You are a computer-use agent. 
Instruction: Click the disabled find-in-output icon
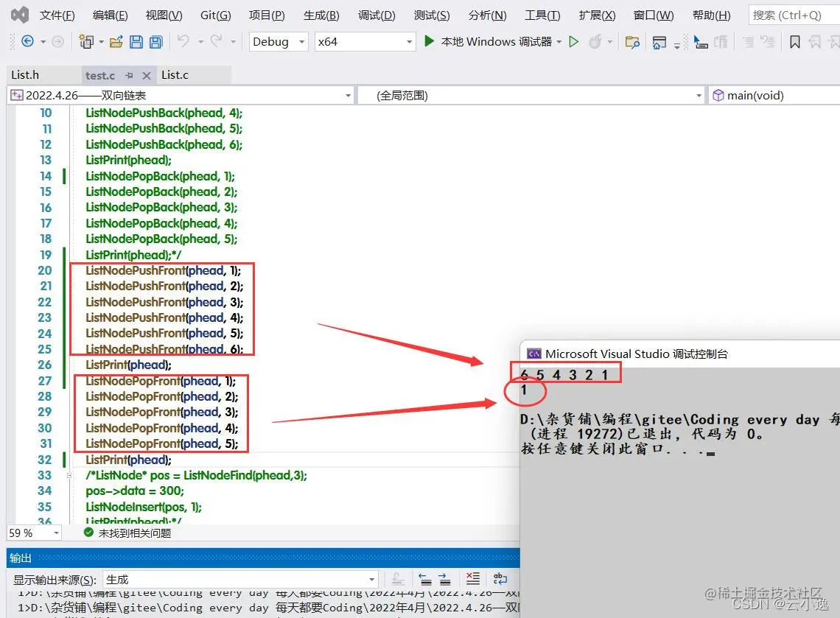point(397,579)
